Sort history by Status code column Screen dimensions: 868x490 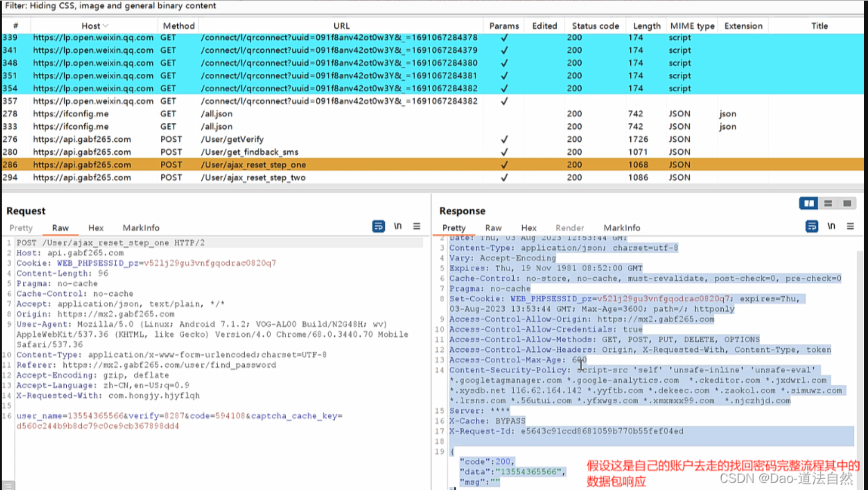click(x=595, y=26)
